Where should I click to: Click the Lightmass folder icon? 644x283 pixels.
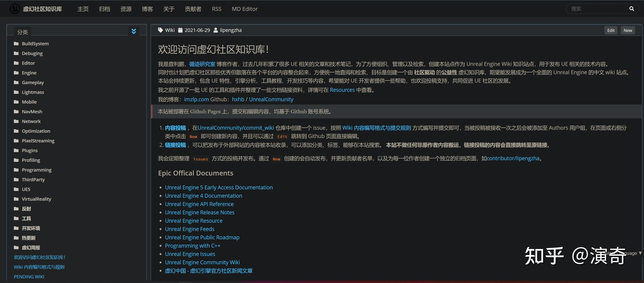coord(16,92)
